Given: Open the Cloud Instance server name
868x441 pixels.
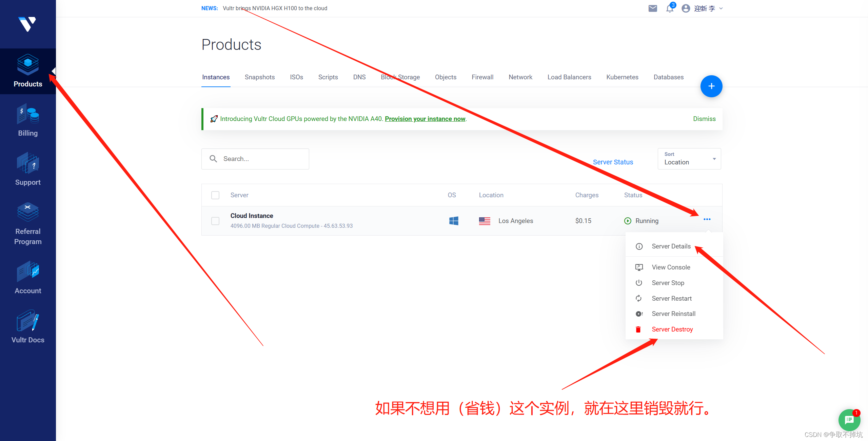Looking at the screenshot, I should [252, 216].
